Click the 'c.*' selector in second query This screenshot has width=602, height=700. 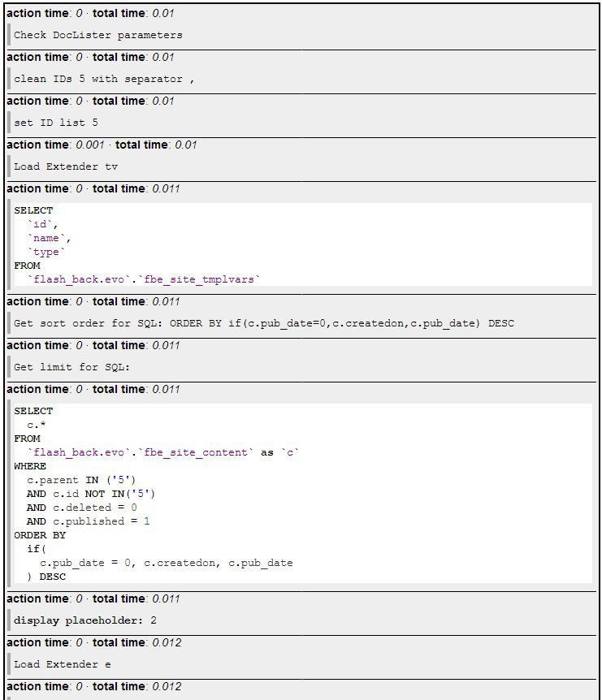pos(33,425)
